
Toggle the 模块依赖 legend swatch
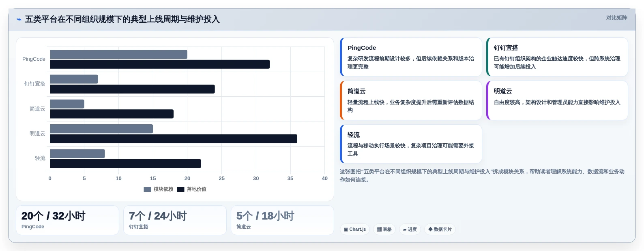coord(147,189)
